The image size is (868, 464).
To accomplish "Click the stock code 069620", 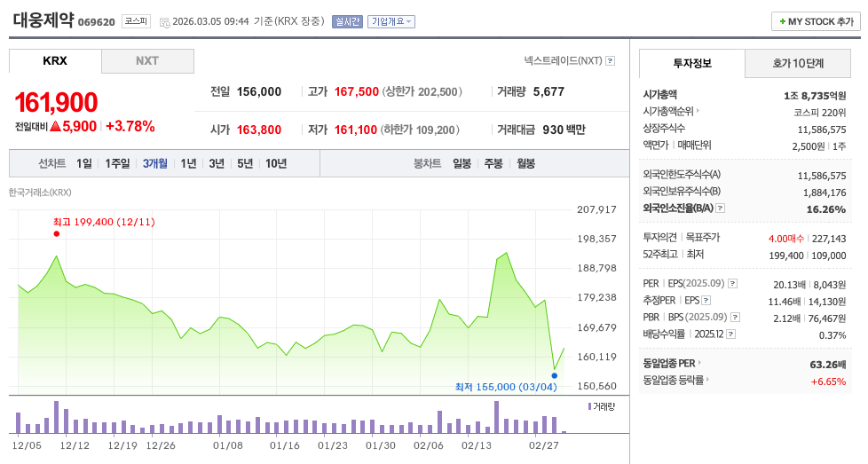I will (x=97, y=22).
